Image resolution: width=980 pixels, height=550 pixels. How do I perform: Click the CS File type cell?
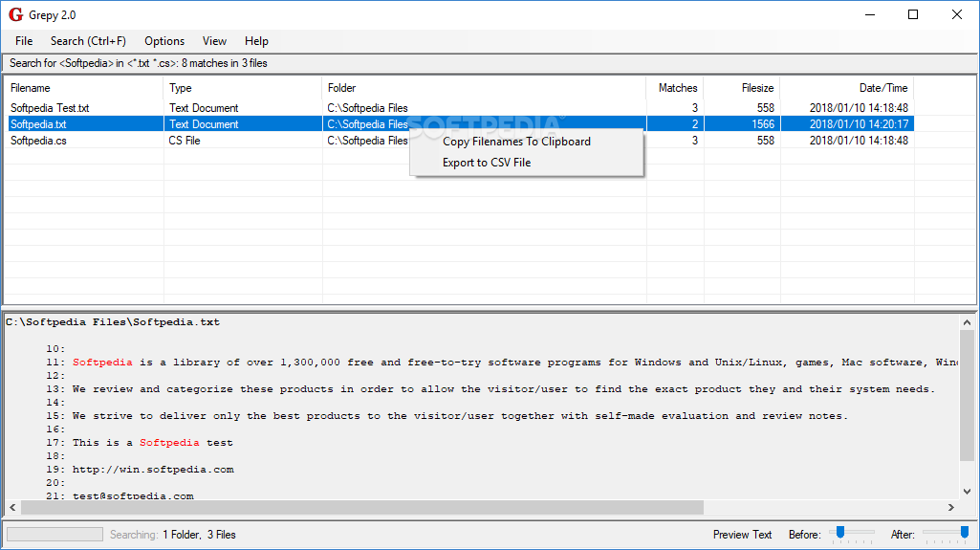click(185, 141)
